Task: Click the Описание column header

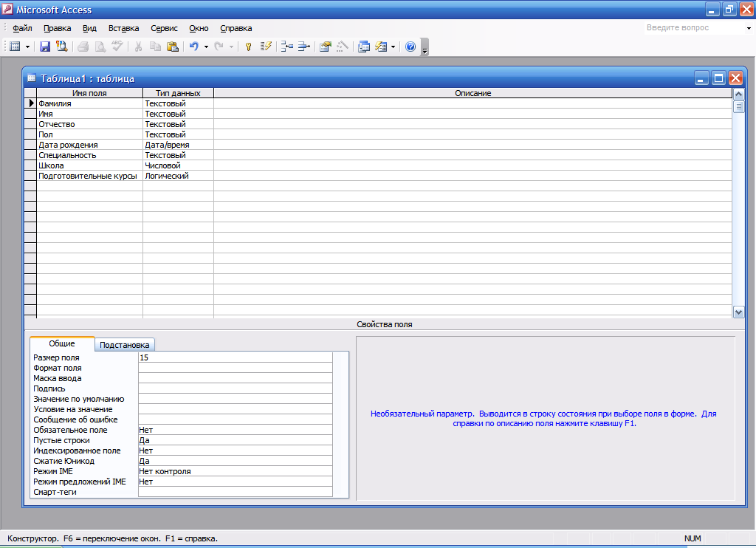Action: (473, 93)
